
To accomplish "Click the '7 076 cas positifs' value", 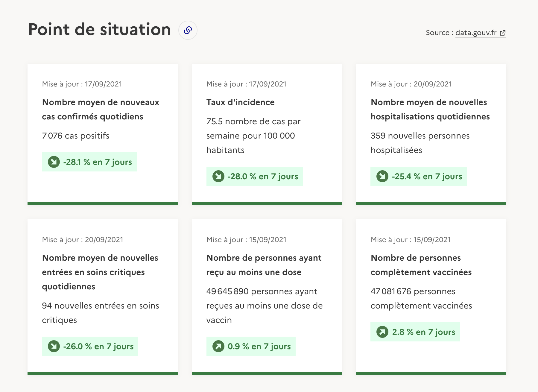I will coord(76,136).
